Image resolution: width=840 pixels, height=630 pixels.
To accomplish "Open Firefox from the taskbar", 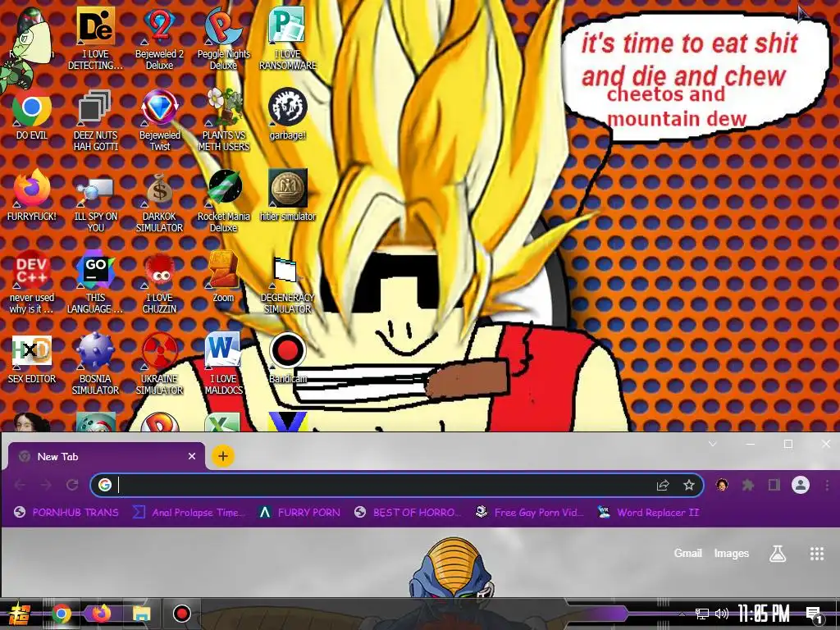I will [101, 614].
